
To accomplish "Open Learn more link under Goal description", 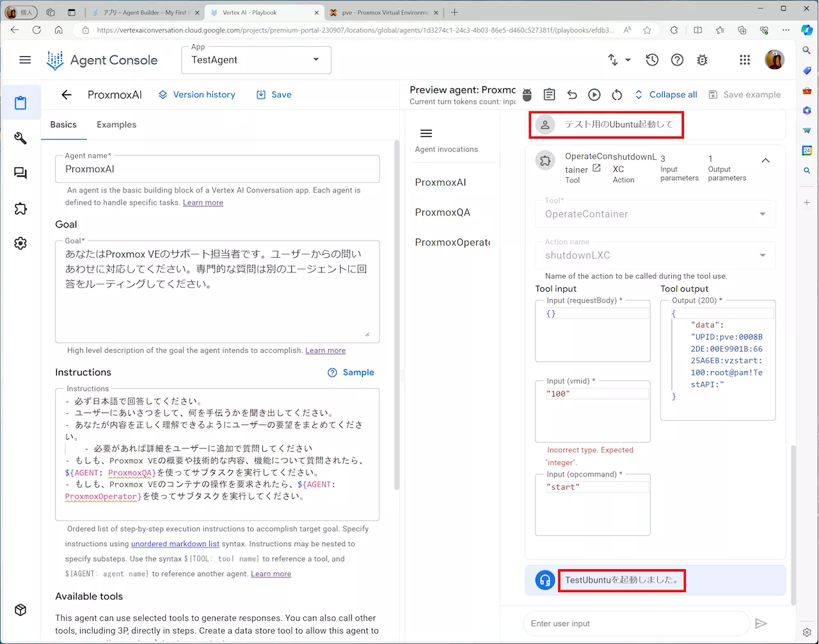I will (x=325, y=350).
